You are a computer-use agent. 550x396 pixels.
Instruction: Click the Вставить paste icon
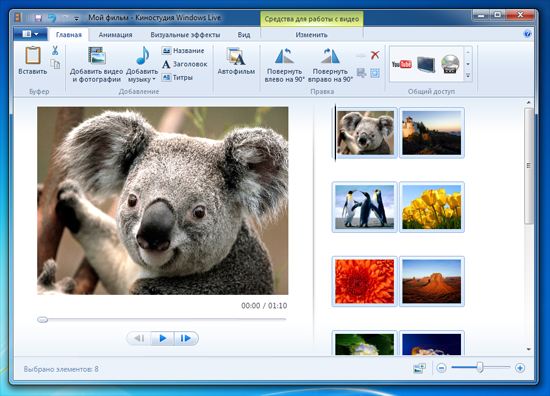(33, 55)
